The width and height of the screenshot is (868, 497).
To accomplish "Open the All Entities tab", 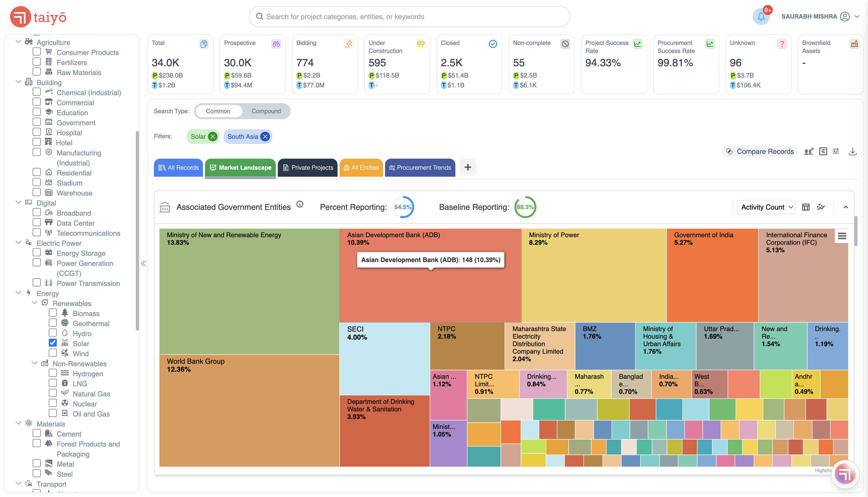I will (x=361, y=168).
